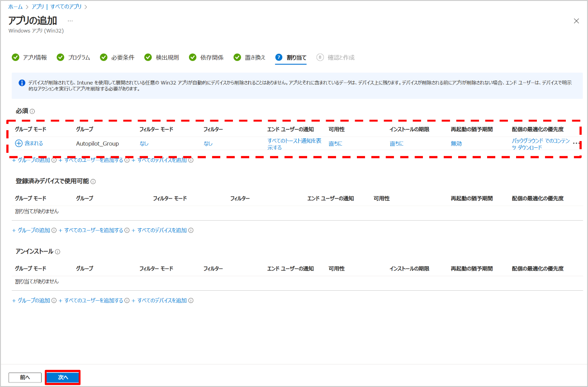
Task: Open the 依存関係 wizard step
Action: (206, 57)
